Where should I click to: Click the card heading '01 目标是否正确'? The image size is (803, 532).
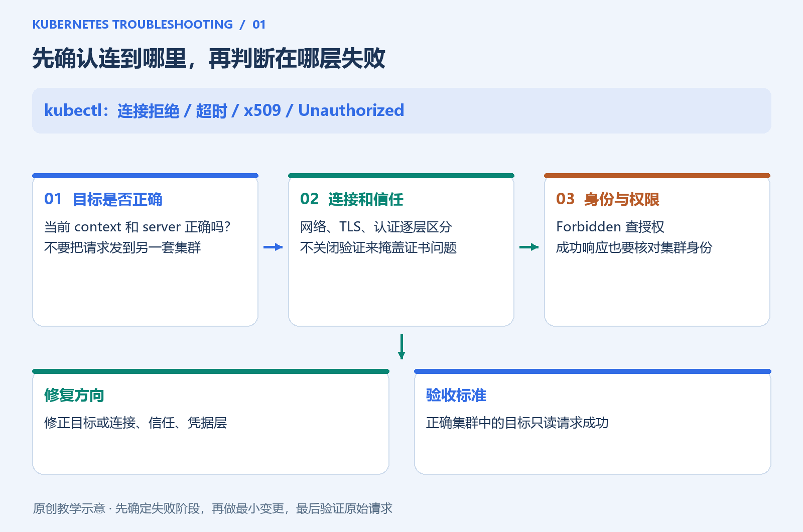103,199
